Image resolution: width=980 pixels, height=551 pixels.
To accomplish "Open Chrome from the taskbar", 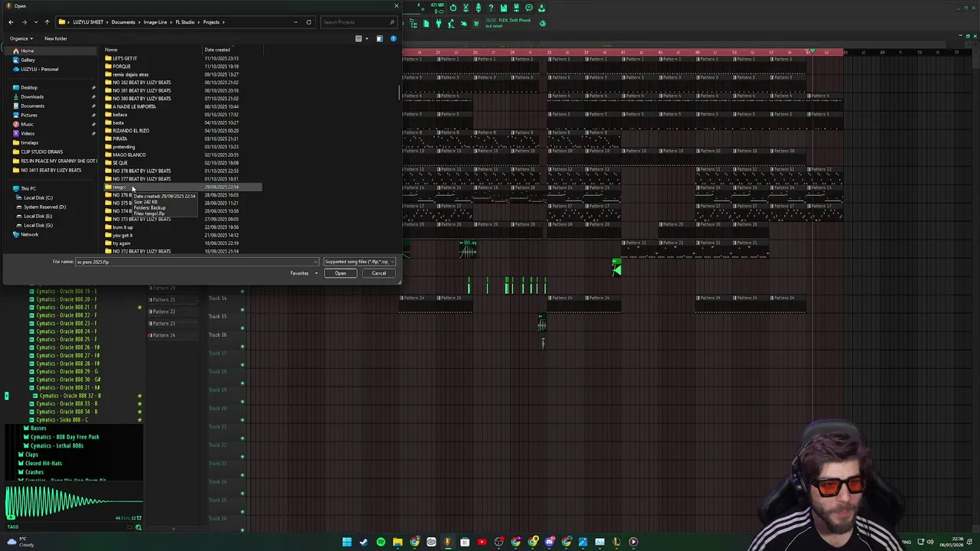I will (414, 542).
